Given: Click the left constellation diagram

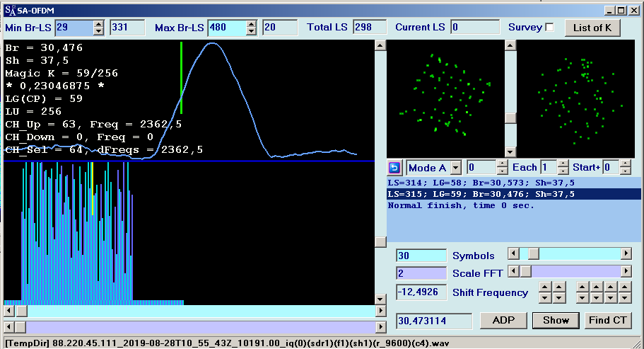Looking at the screenshot, I should [x=445, y=98].
